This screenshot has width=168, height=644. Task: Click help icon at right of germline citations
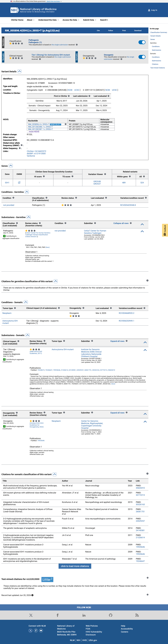(x=147, y=281)
